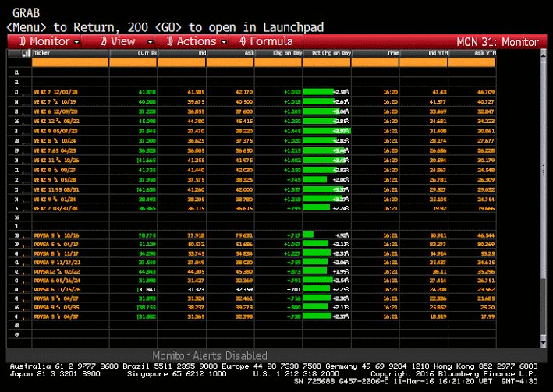Click the chart icon left of Ticker header

(x=26, y=53)
